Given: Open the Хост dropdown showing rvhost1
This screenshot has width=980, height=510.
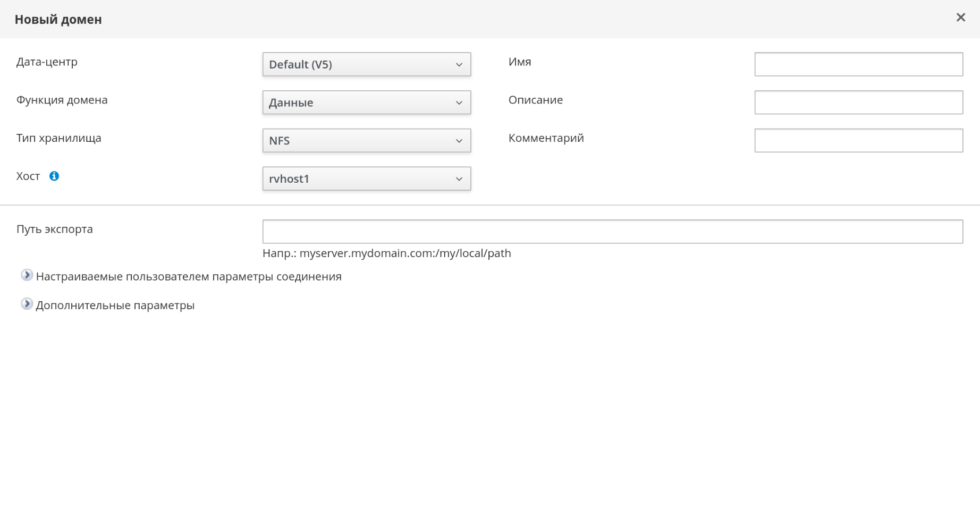Looking at the screenshot, I should (366, 179).
